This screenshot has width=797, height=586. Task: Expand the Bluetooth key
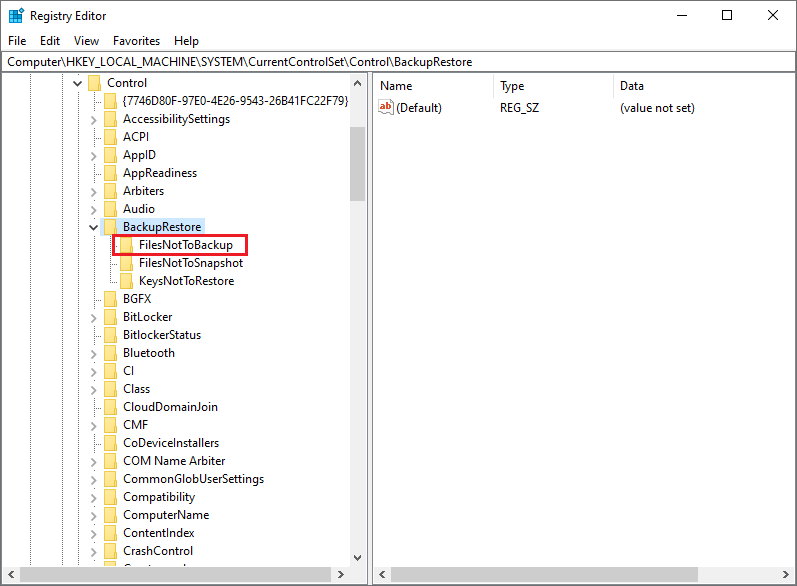(94, 354)
